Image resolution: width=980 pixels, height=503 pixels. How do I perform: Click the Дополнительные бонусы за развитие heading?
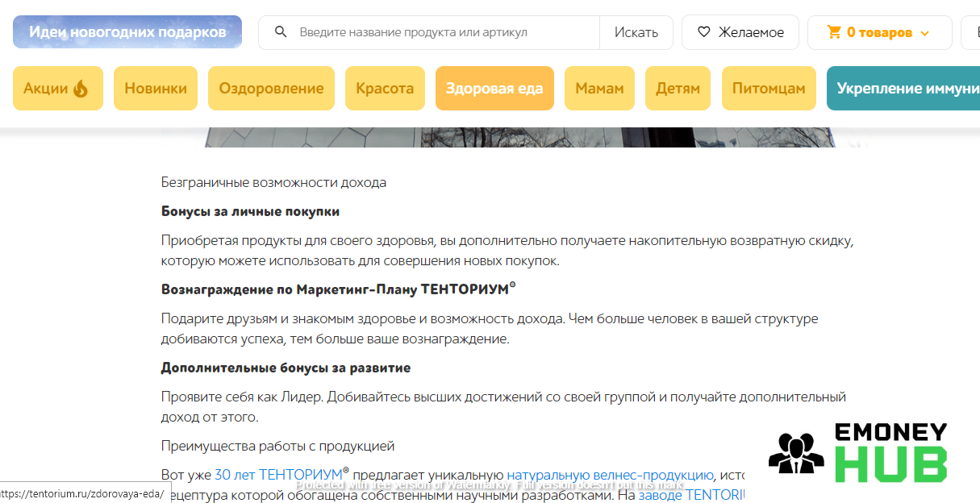(x=286, y=368)
